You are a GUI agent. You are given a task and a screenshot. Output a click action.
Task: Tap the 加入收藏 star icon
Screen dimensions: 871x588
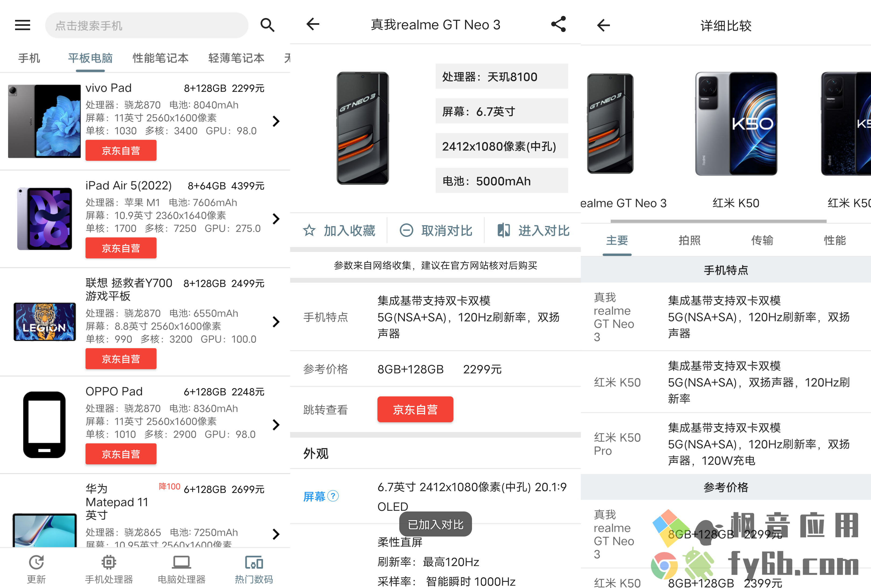(x=309, y=230)
